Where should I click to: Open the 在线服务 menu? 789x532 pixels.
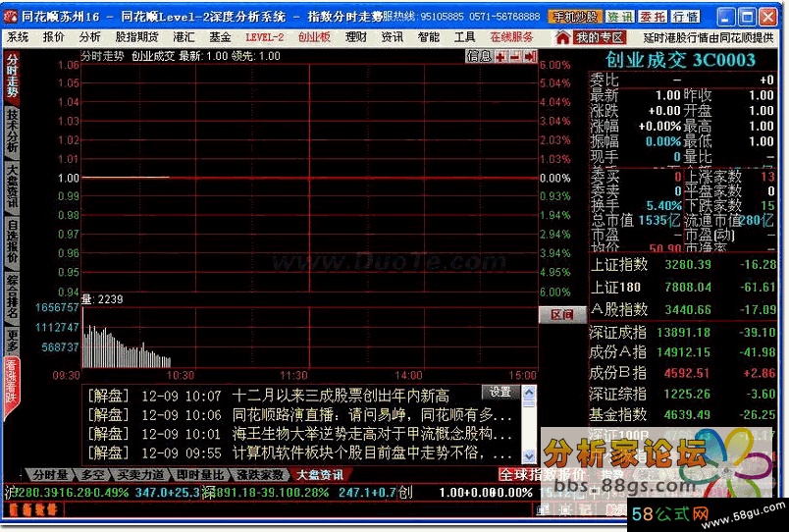tap(511, 36)
